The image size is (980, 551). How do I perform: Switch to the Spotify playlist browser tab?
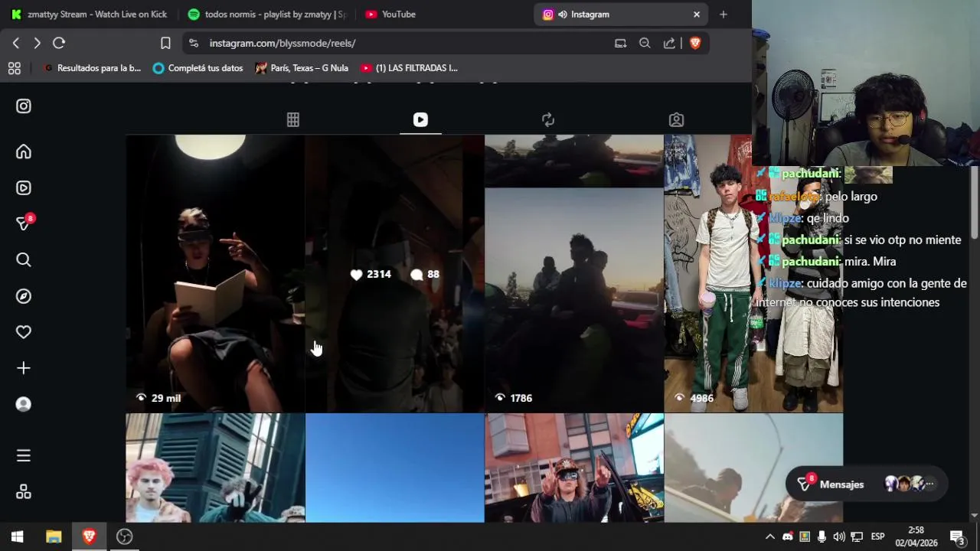pos(266,14)
